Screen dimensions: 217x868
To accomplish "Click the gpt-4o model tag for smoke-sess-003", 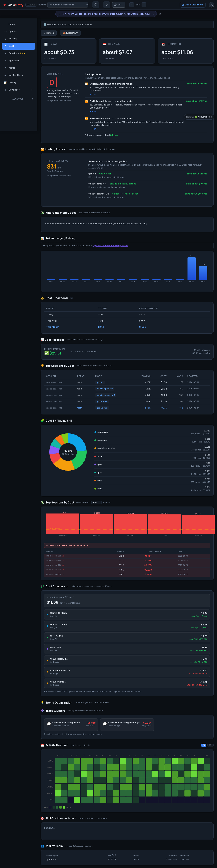I will click(100, 382).
